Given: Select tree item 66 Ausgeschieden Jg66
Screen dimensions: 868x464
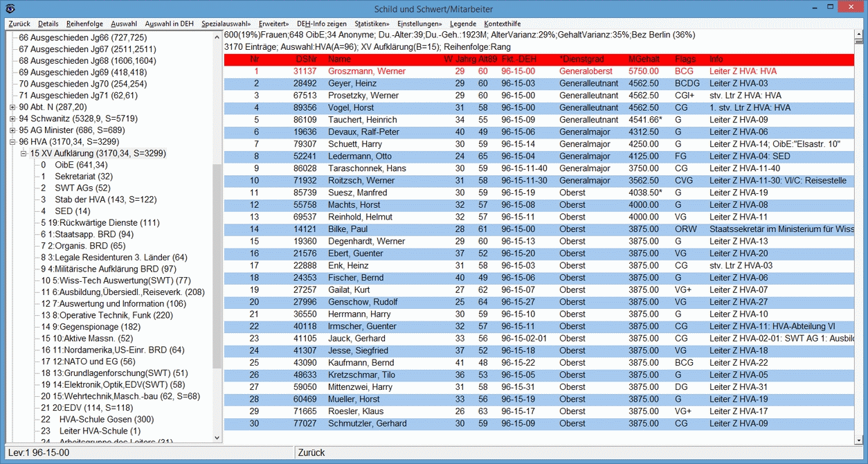Looking at the screenshot, I should (x=83, y=38).
